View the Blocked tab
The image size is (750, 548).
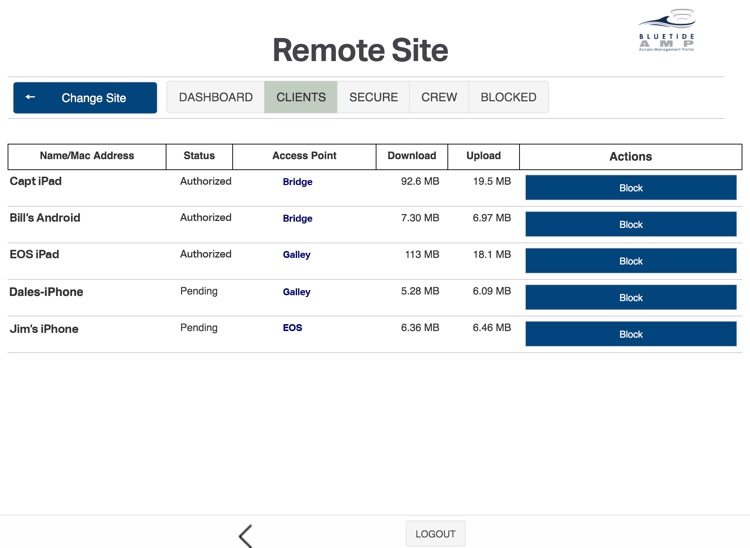[x=508, y=98]
